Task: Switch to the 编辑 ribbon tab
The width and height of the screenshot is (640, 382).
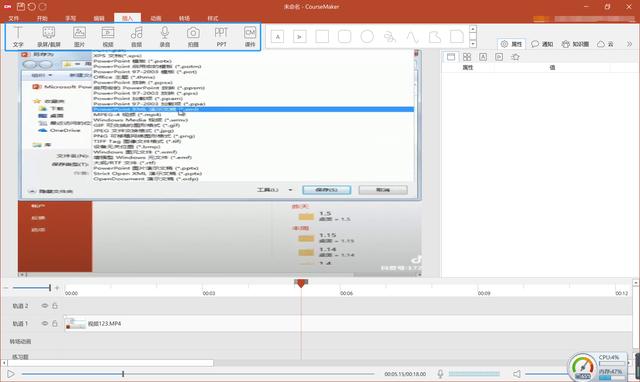Action: click(99, 18)
